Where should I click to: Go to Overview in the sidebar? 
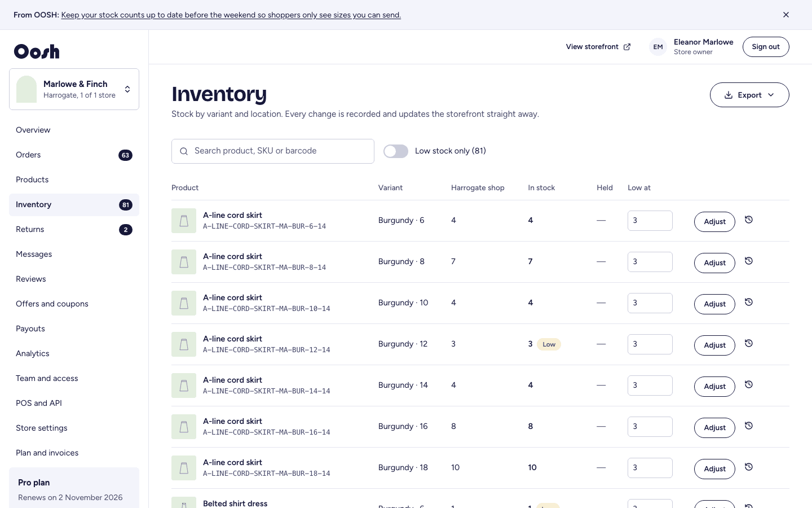74,130
